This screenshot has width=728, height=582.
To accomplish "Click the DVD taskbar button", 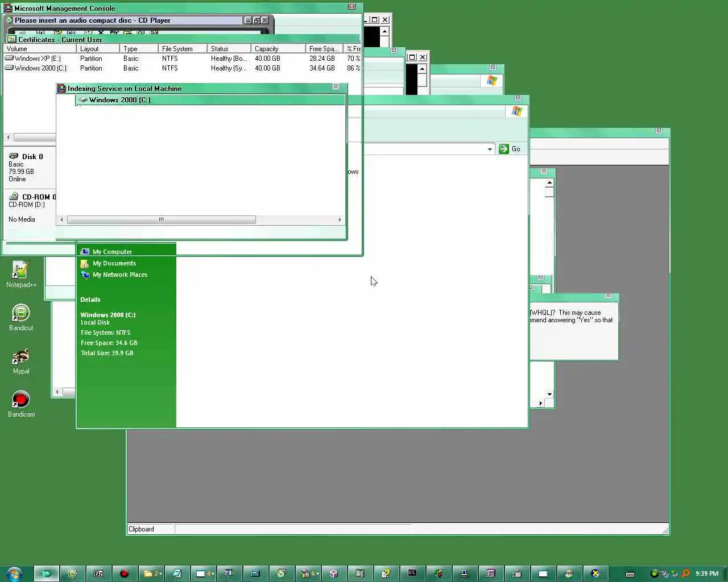I will (569, 573).
